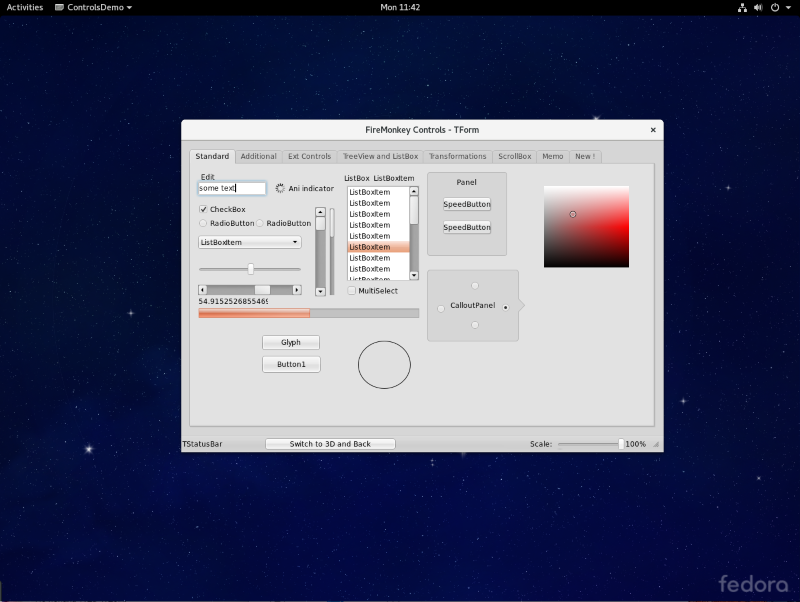
Task: Switch to the Additional tab
Action: 258,156
